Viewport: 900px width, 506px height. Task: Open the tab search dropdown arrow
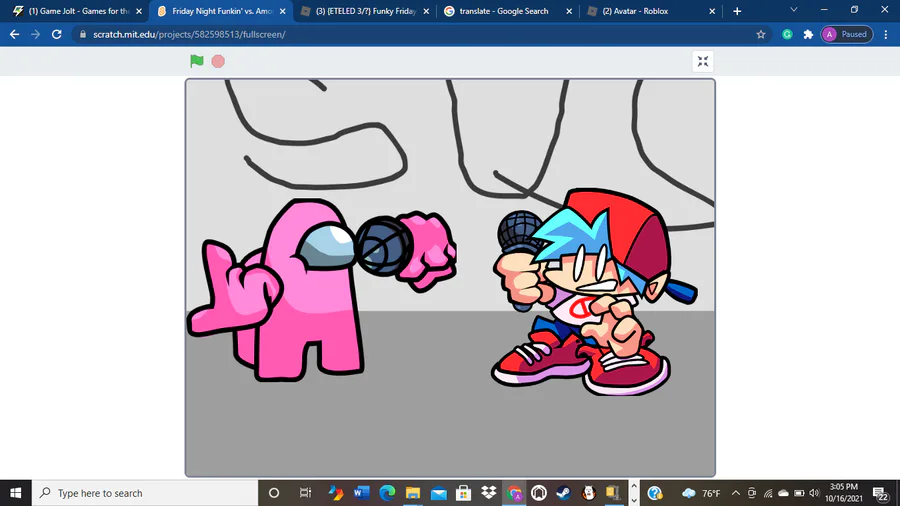[794, 10]
